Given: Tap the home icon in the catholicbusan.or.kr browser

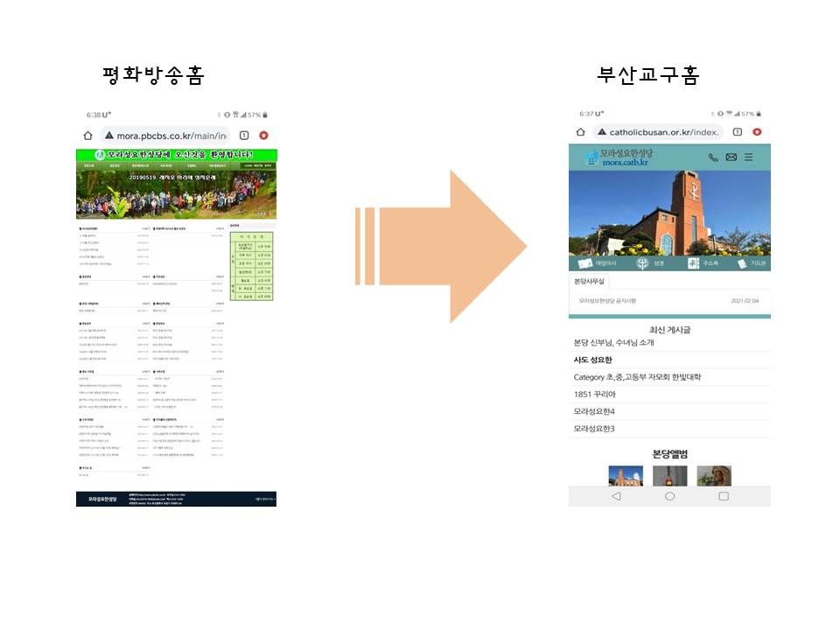Looking at the screenshot, I should click(581, 132).
